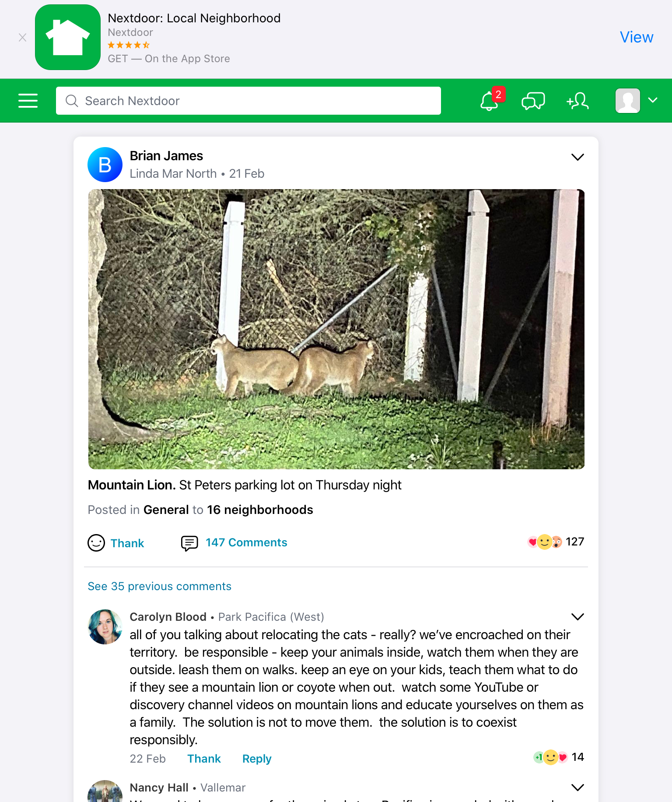Open the 147 Comments link

(x=246, y=543)
